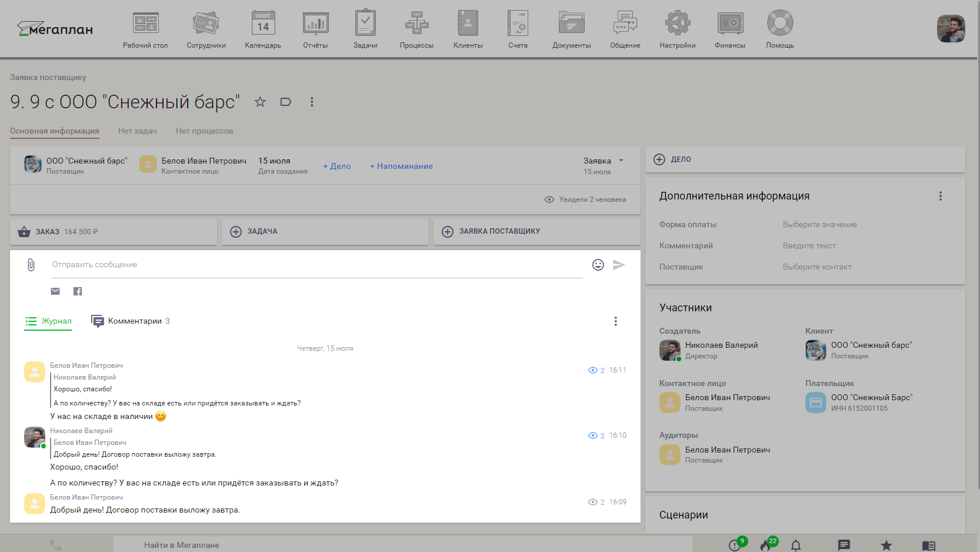Open three-dot menu of journal feed
Image resolution: width=980 pixels, height=552 pixels.
point(616,321)
